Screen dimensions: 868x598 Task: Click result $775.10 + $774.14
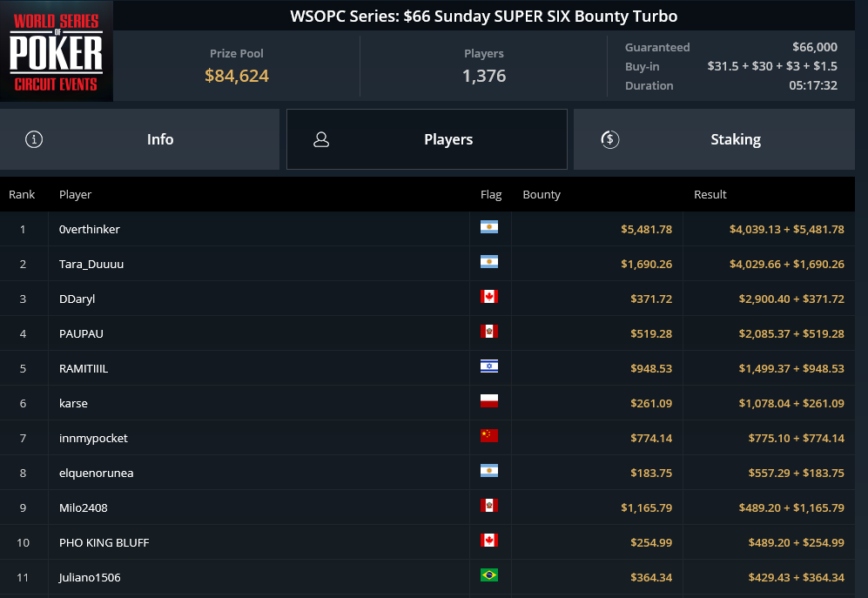796,439
